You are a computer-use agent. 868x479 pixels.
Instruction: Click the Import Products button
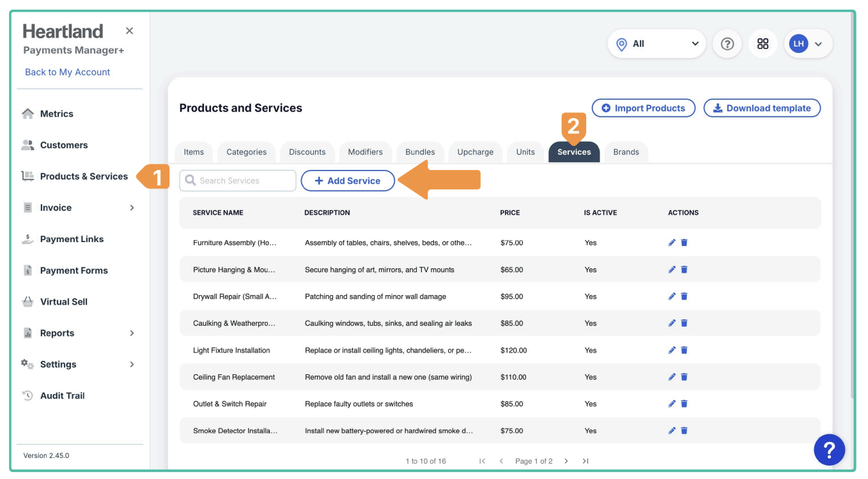click(643, 108)
